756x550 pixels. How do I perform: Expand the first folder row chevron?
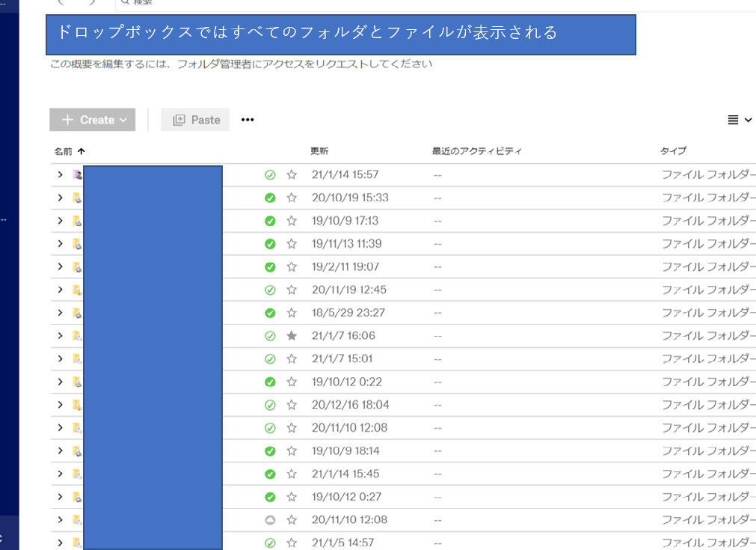coord(60,174)
